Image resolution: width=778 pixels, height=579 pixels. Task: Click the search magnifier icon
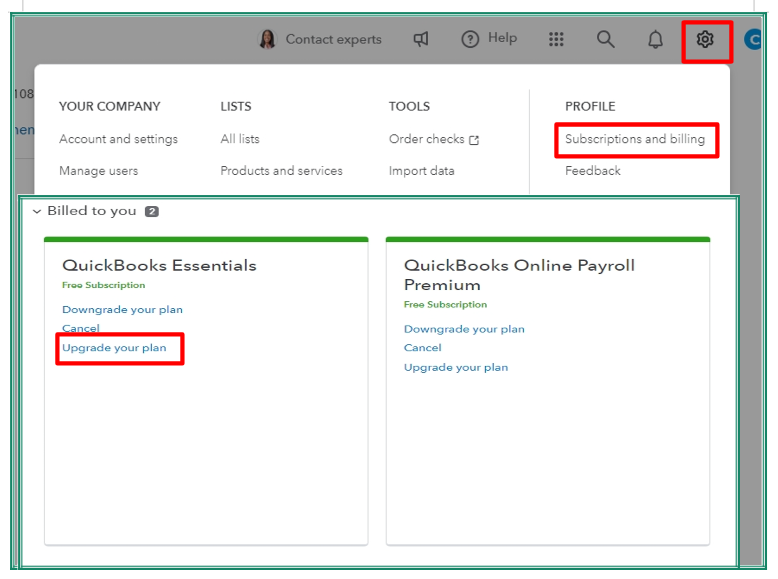pyautogui.click(x=605, y=39)
